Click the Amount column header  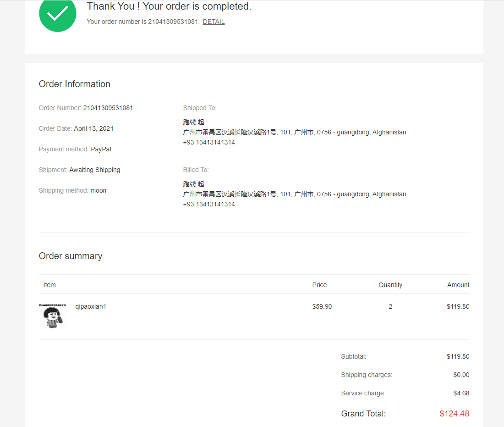[x=458, y=285]
